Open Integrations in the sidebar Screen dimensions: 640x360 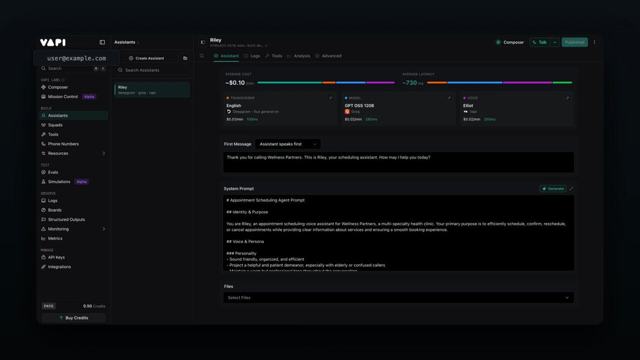point(59,267)
